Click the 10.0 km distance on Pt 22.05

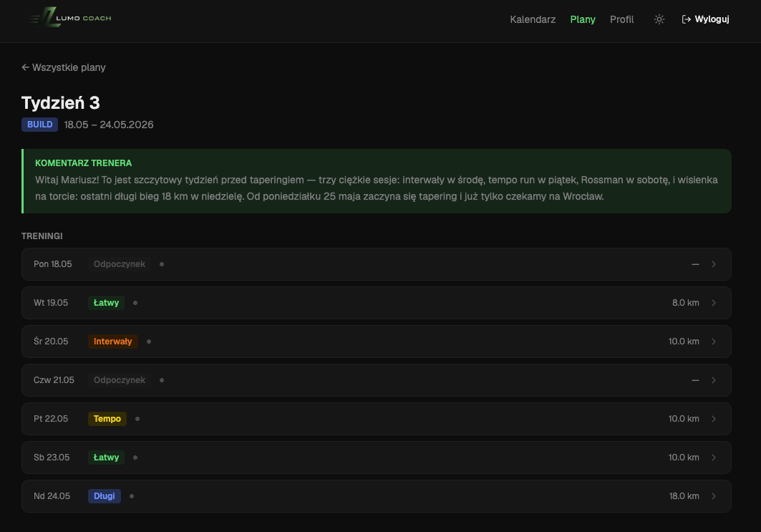(684, 419)
